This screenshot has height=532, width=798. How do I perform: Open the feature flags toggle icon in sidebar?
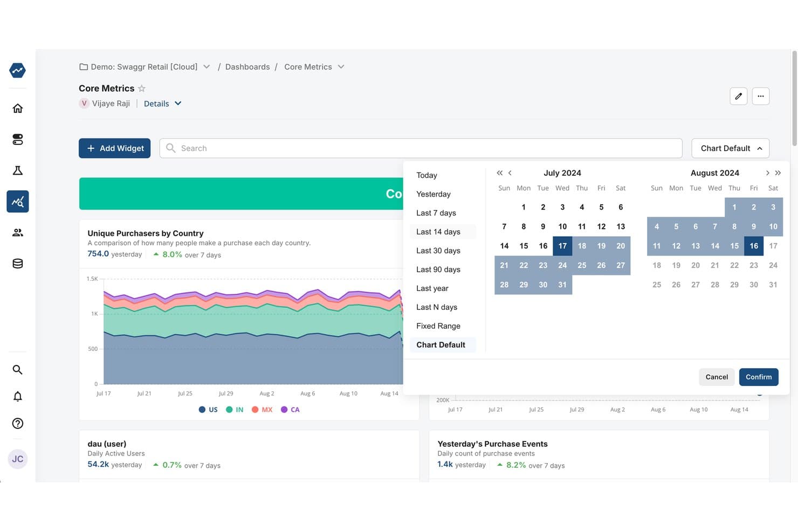(17, 140)
